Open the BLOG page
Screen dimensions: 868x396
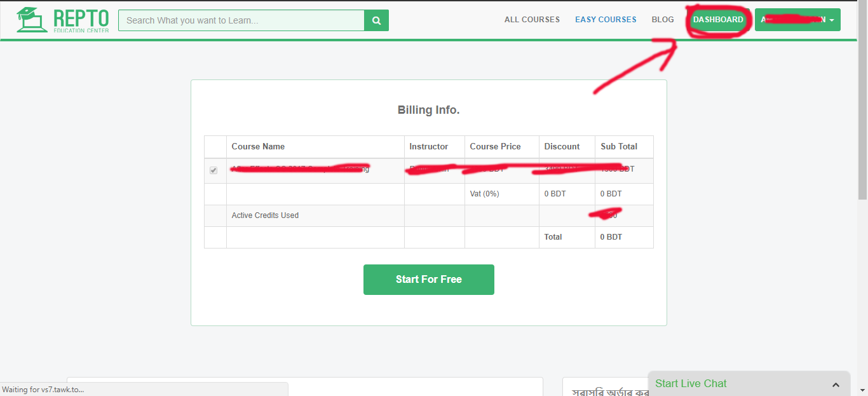click(663, 20)
